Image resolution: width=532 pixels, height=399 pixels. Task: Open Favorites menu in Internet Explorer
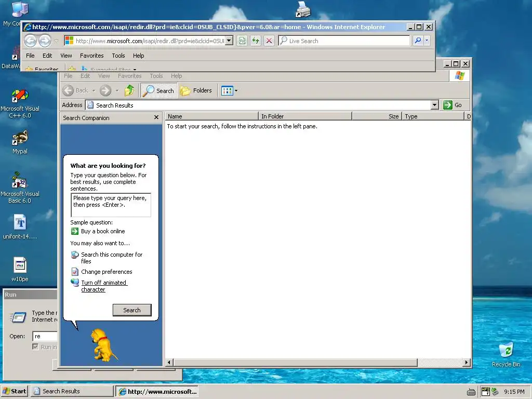click(91, 56)
